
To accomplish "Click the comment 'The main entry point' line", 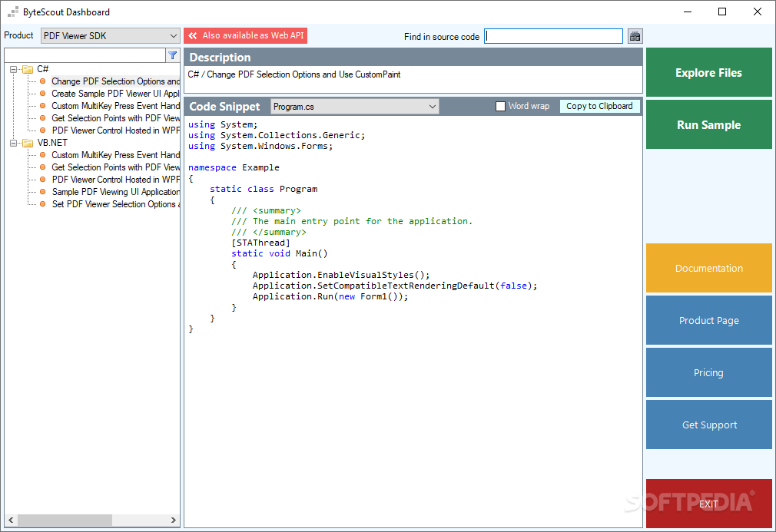I will coord(352,222).
